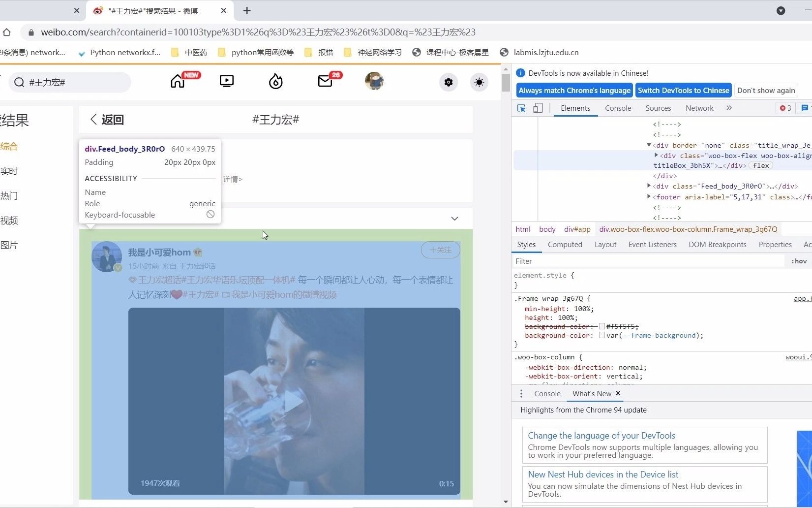
Task: Open the #王力宏# hashtag link in post
Action: coord(201,294)
